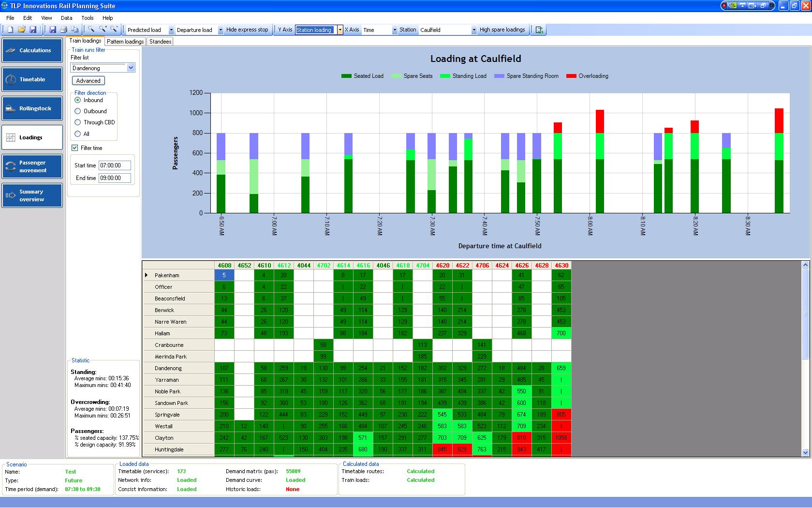Image resolution: width=812 pixels, height=508 pixels.
Task: Open the File menu
Action: [10, 18]
